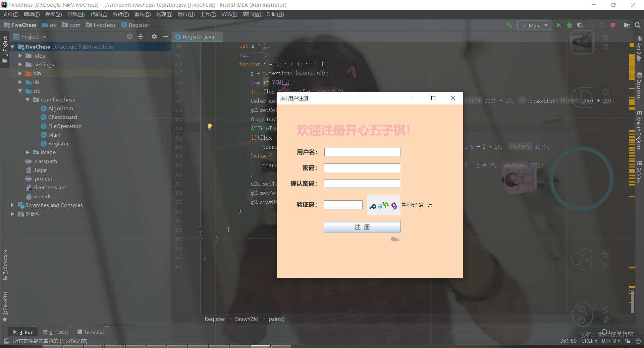
Task: Open Structure tool window tab
Action: pos(5,265)
